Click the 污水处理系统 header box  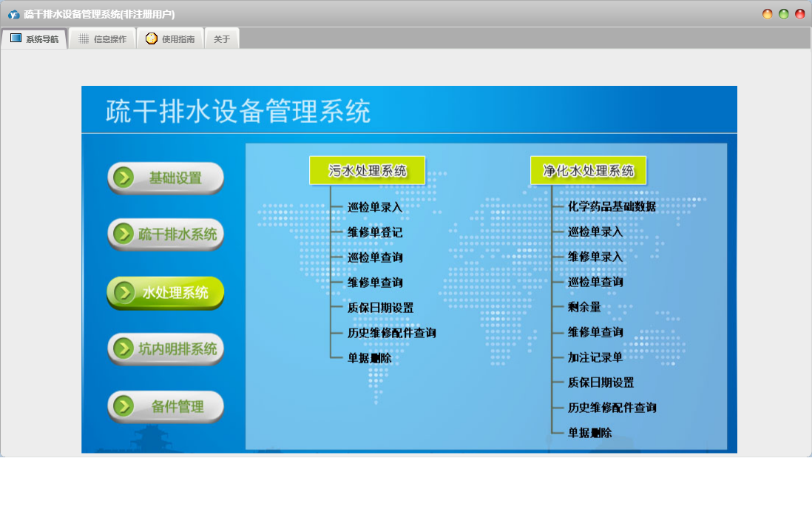367,170
